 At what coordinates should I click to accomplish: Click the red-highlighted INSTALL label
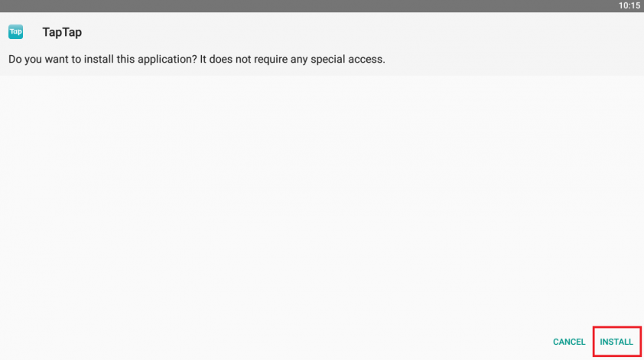tap(616, 342)
